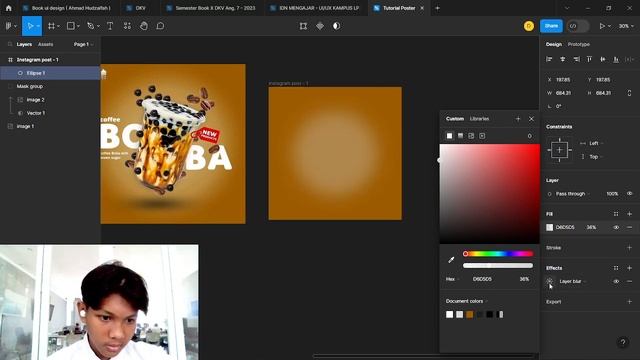640x360 pixels.
Task: Toggle layer visibility eye in Layer section
Action: coord(629,193)
